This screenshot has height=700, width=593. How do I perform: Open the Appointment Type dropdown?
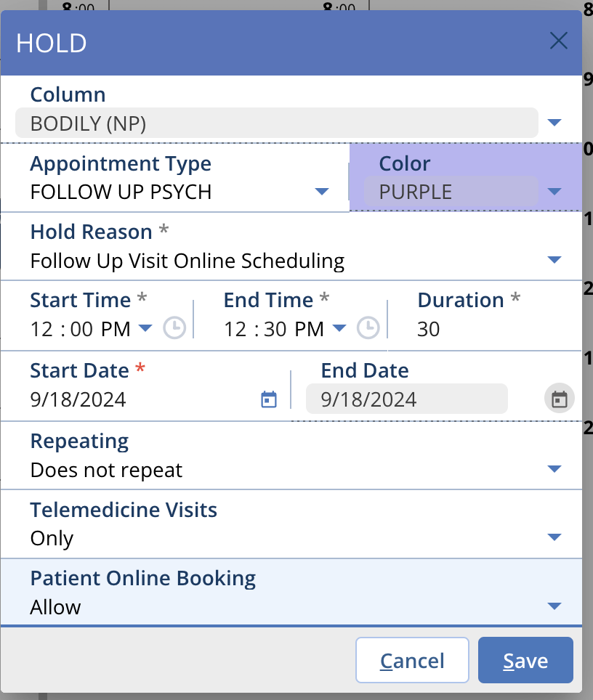coord(321,192)
